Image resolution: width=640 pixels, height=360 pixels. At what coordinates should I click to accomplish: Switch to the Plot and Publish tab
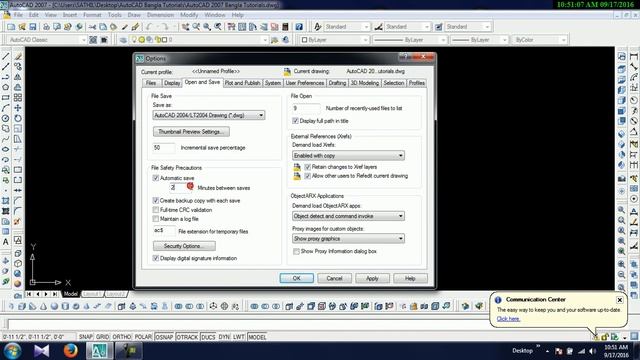click(x=242, y=83)
